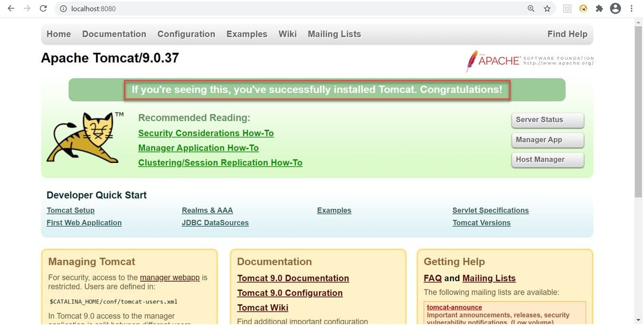Open Manager Application How-To link
This screenshot has height=325, width=644.
[x=199, y=148]
